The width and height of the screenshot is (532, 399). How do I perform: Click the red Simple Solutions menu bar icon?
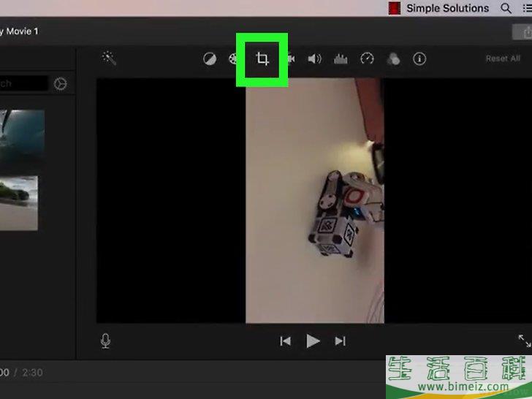tap(395, 8)
